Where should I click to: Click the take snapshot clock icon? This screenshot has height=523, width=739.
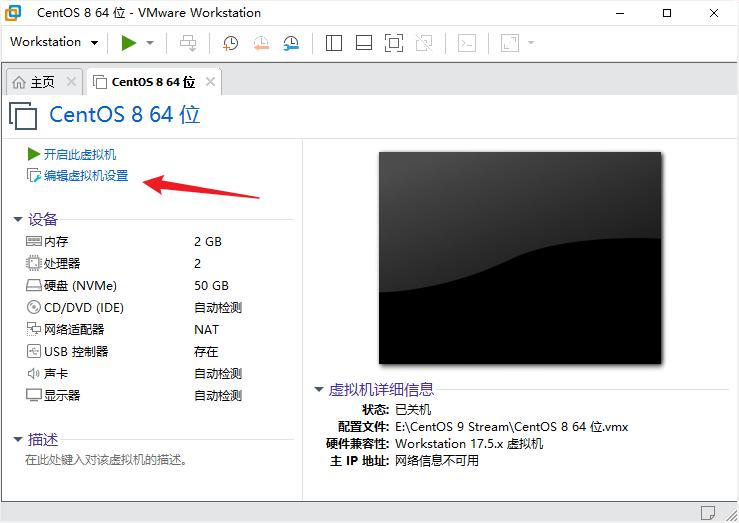click(x=231, y=43)
